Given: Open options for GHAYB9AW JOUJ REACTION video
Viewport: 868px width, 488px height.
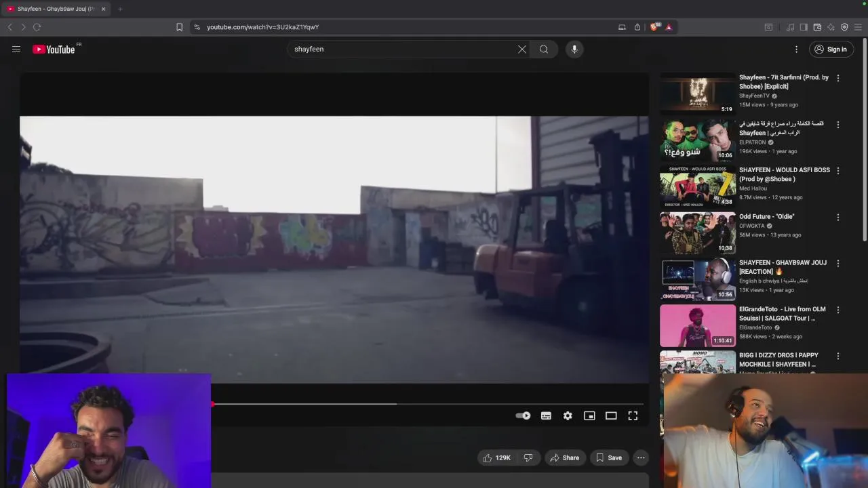Looking at the screenshot, I should (838, 264).
